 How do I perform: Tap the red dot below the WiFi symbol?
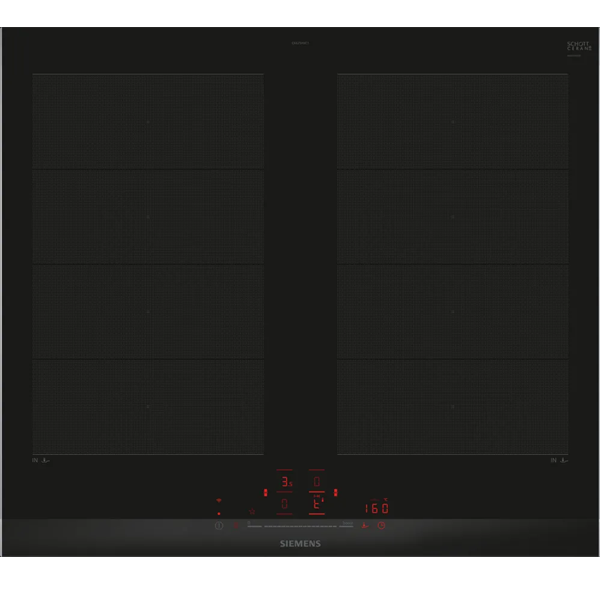(218, 512)
